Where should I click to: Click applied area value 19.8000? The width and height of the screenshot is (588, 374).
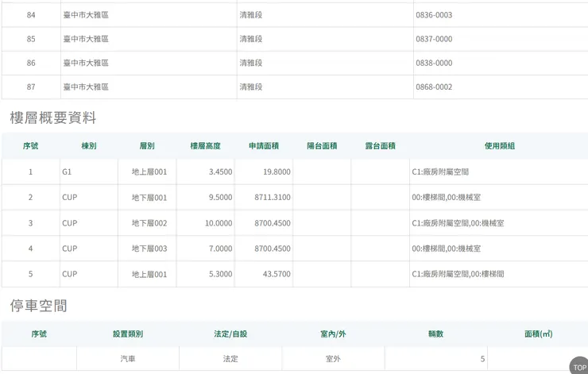pyautogui.click(x=277, y=172)
